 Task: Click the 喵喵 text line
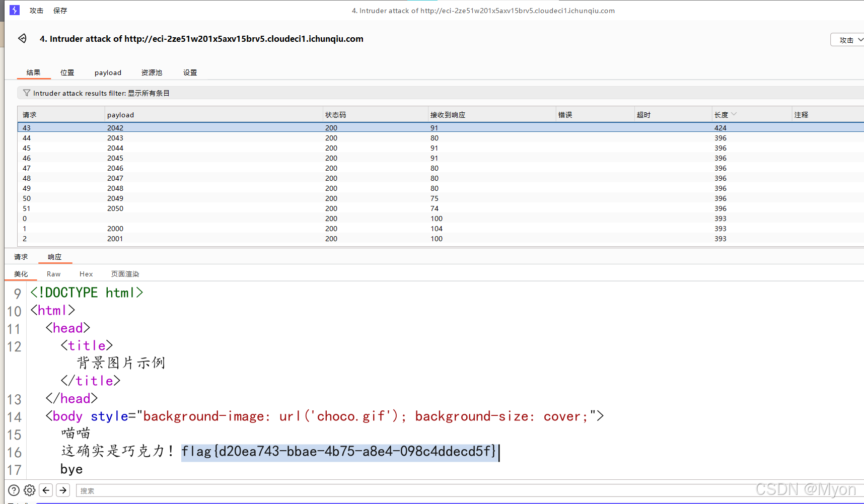pyautogui.click(x=76, y=434)
